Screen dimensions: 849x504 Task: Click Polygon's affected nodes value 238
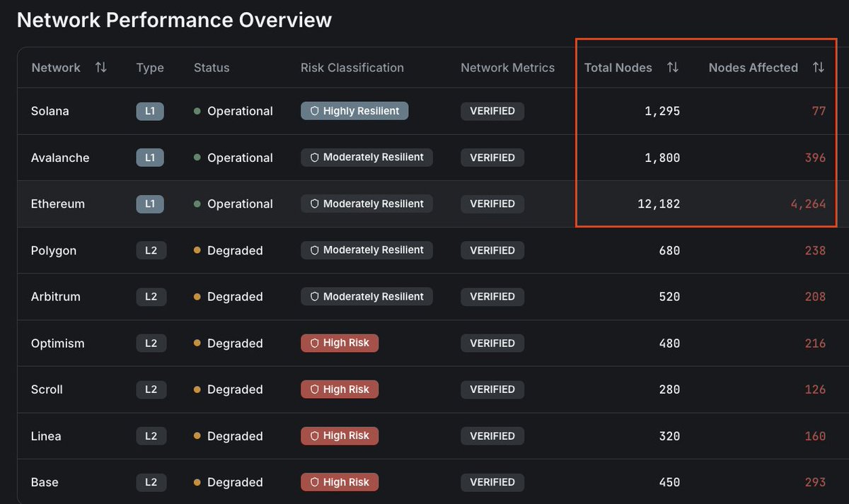coord(815,250)
